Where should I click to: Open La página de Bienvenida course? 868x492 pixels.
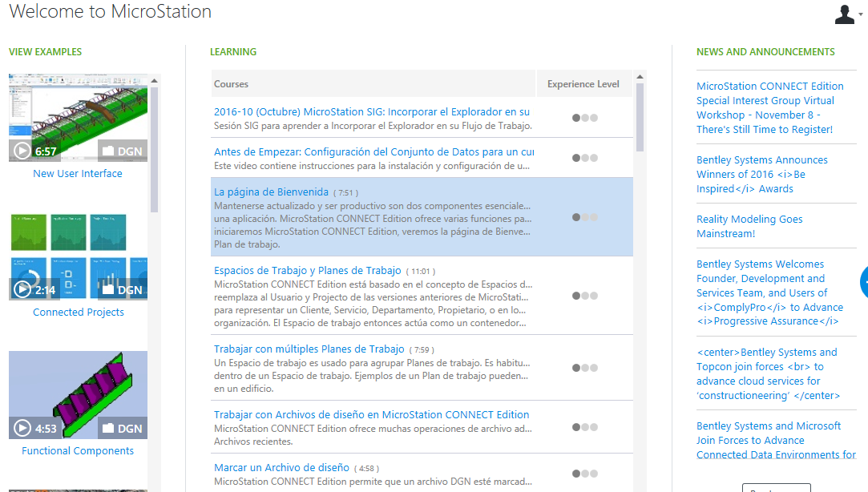271,192
